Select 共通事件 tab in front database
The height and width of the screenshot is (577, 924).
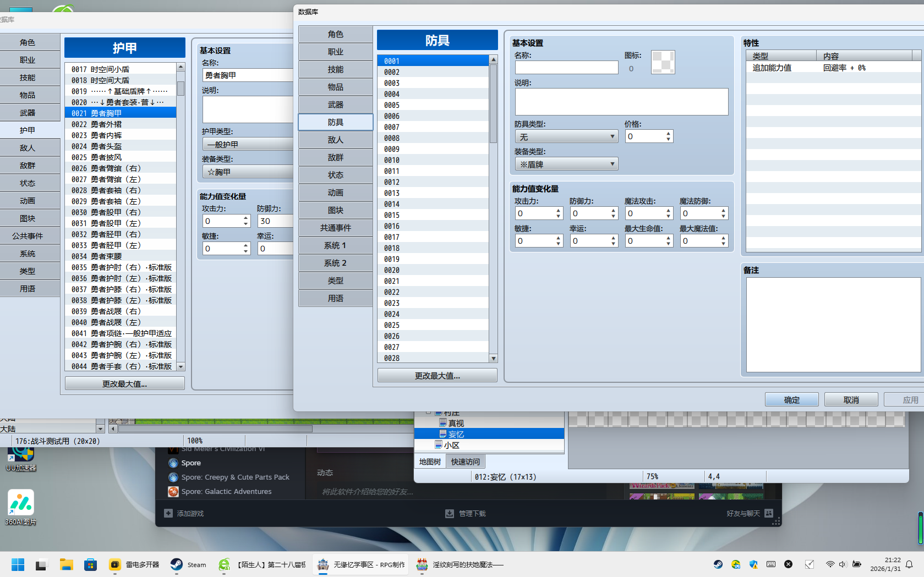pyautogui.click(x=336, y=228)
